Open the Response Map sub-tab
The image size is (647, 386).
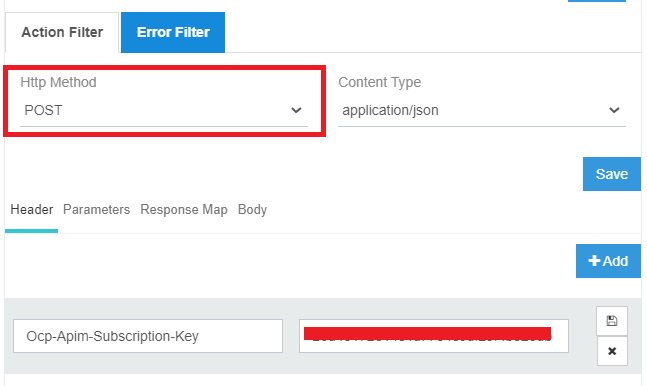coord(184,210)
